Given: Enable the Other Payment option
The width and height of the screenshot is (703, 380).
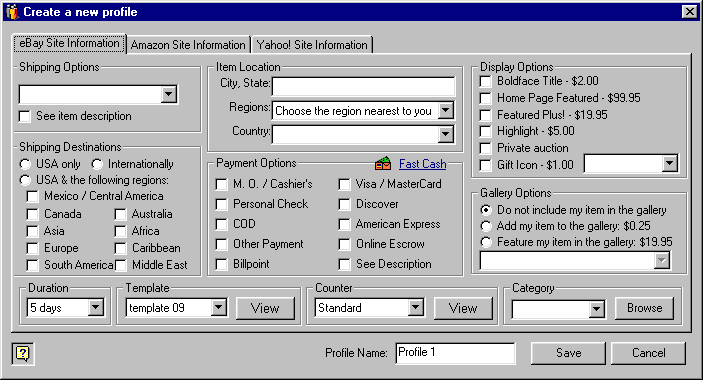Looking at the screenshot, I should click(221, 244).
